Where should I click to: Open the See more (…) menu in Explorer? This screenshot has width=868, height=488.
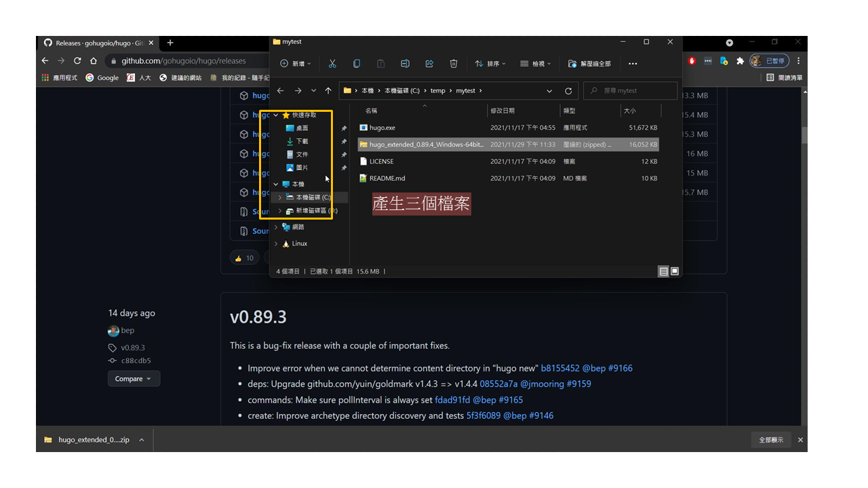pyautogui.click(x=633, y=64)
